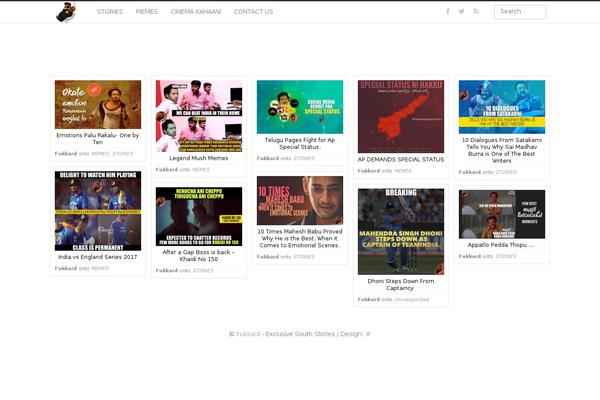600x400 pixels.
Task: Click MEMES category under AP Demands post
Action: coord(403,171)
